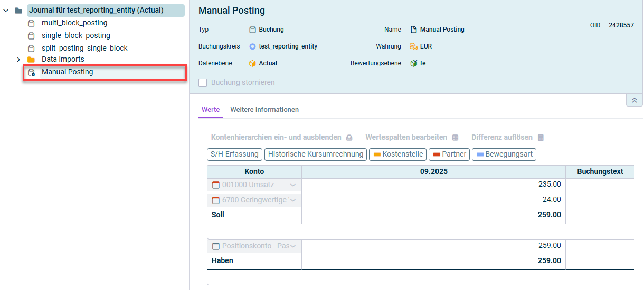The image size is (644, 290).
Task: Toggle the Bewegungsart column button
Action: 504,154
